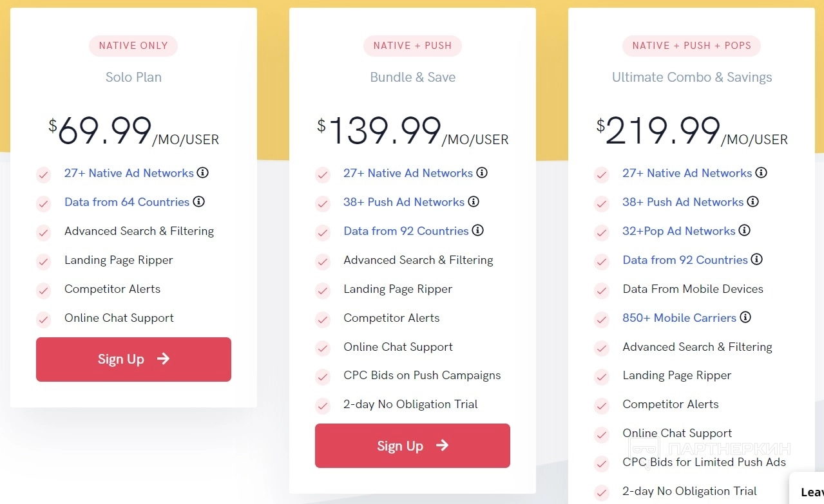Select the NATIVE + PUSH plan badge
This screenshot has height=504, width=824.
[x=412, y=46]
